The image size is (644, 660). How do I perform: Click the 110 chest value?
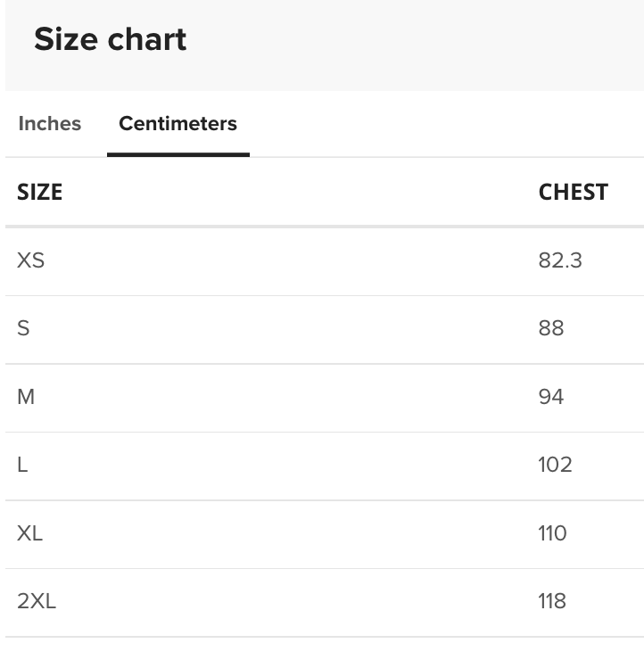click(x=553, y=532)
